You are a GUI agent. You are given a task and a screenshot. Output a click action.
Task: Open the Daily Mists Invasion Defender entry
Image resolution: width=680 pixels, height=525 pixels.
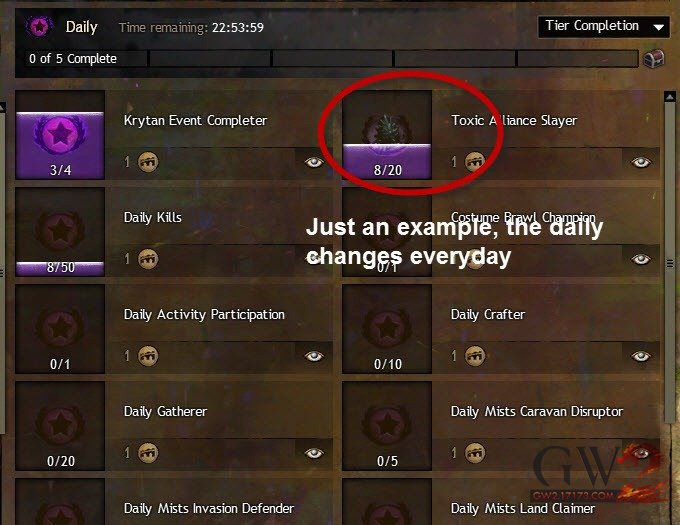tap(209, 508)
